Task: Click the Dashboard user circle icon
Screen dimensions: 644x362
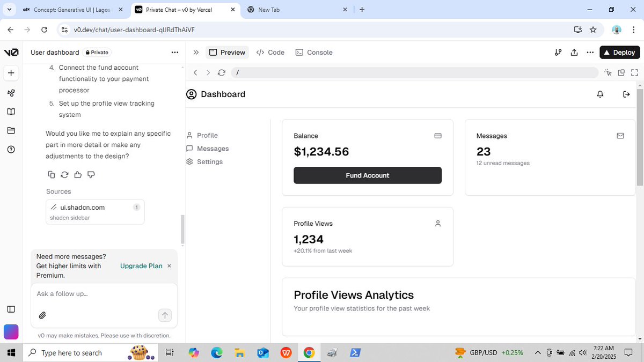Action: point(192,94)
